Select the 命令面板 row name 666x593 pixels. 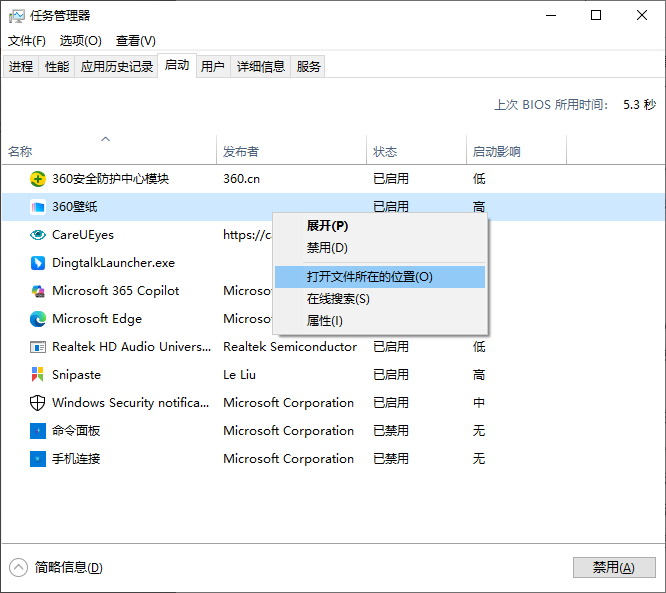[76, 431]
